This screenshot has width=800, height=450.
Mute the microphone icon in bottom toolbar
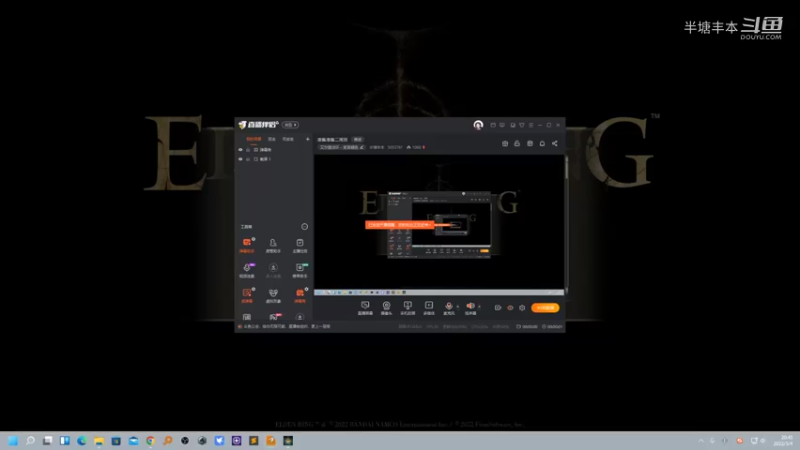click(x=448, y=306)
